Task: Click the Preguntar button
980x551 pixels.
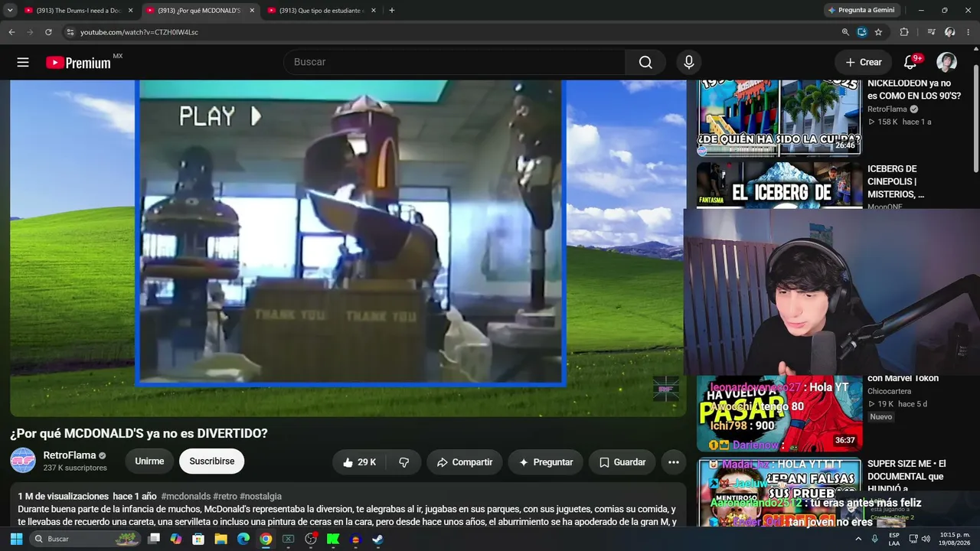Action: point(545,462)
